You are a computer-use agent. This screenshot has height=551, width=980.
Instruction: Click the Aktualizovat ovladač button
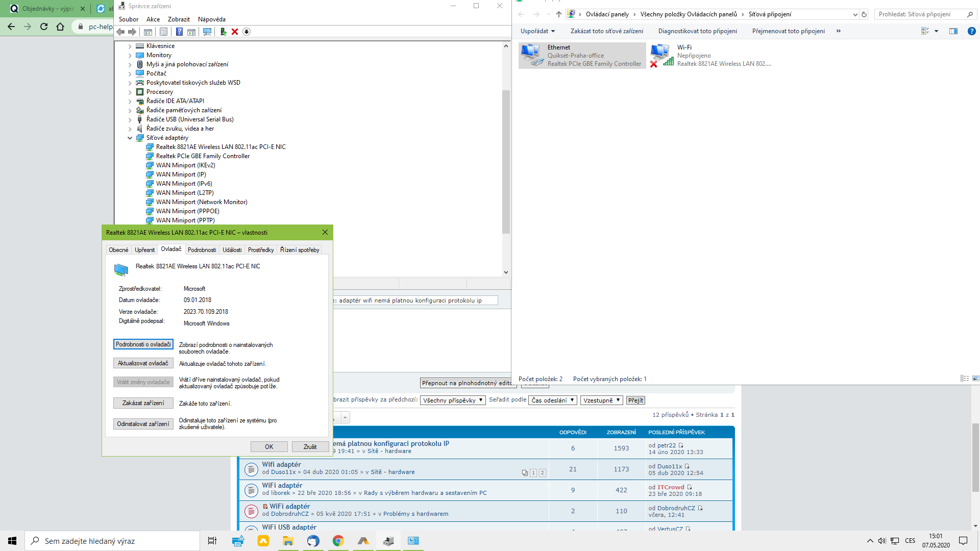pos(143,363)
